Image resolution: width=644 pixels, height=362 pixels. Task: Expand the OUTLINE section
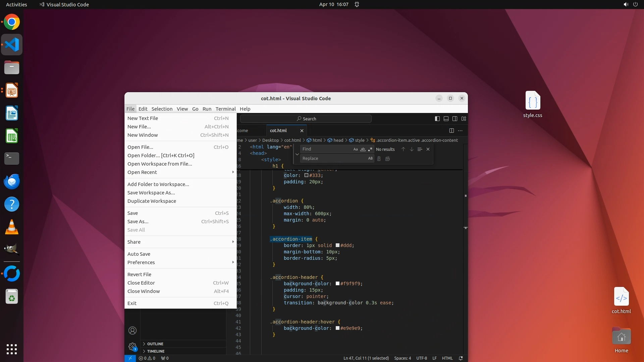[155, 344]
